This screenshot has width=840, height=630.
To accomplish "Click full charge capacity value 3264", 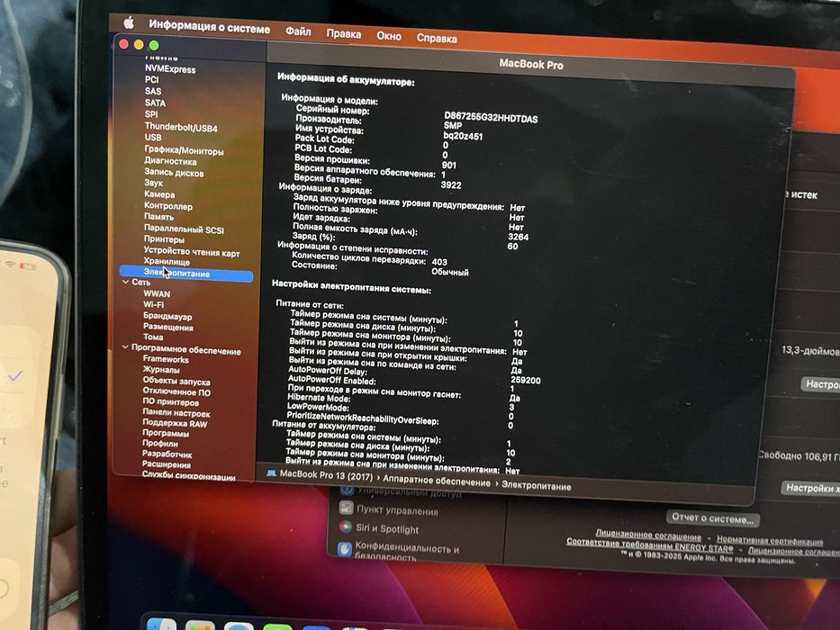I will point(518,237).
